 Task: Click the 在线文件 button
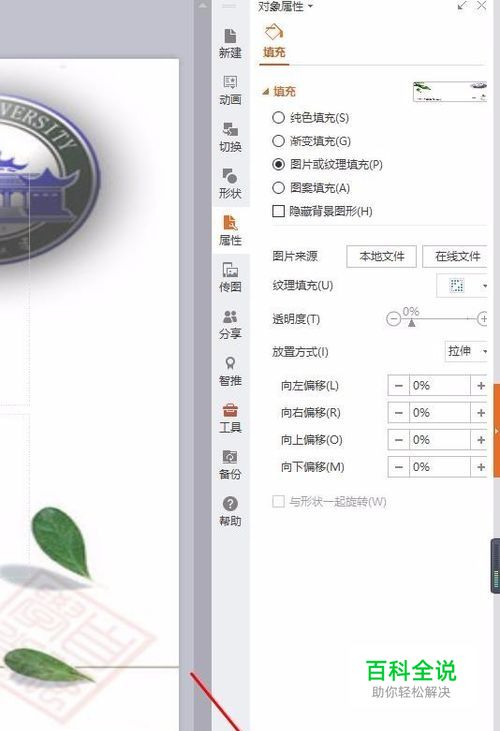coord(455,256)
